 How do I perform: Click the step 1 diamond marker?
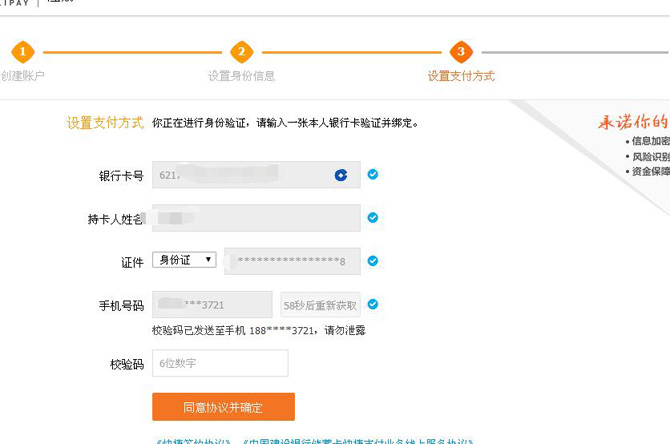[23, 52]
